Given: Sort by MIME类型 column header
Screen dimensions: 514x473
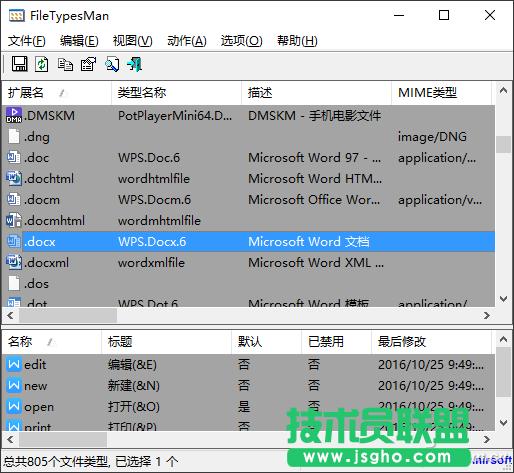Looking at the screenshot, I should (441, 93).
